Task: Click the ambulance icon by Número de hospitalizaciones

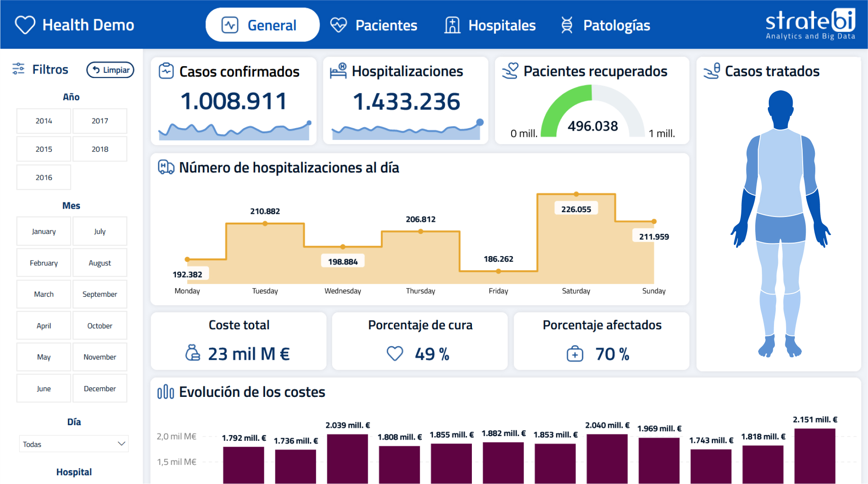Action: click(x=166, y=167)
